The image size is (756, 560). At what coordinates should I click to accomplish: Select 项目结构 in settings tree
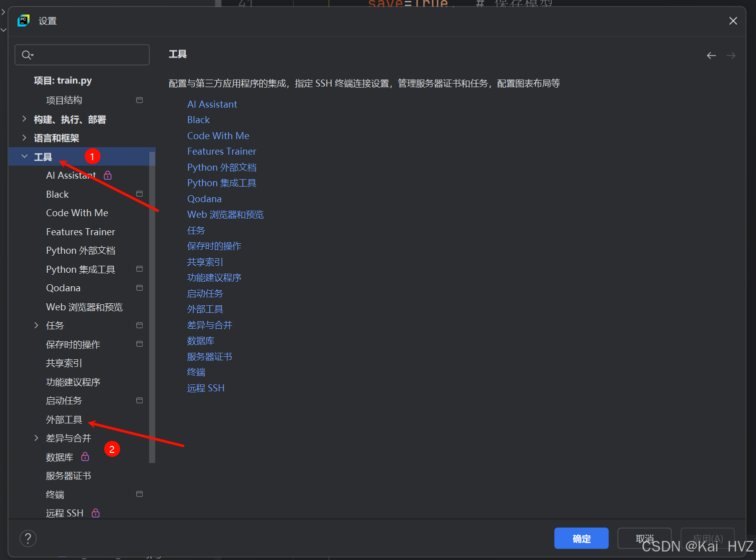click(64, 100)
